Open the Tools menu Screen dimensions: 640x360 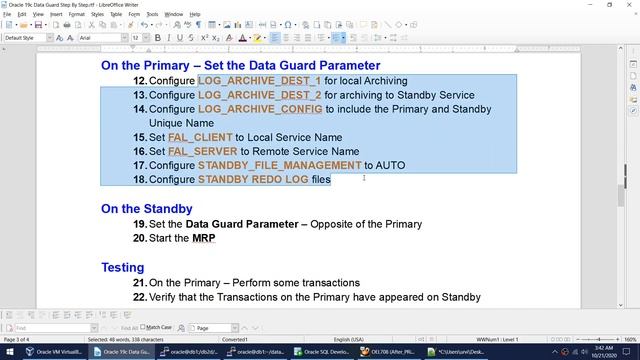(x=152, y=14)
